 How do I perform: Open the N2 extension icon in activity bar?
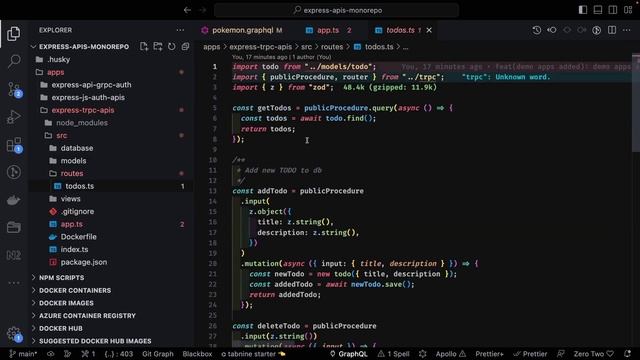tap(13, 256)
